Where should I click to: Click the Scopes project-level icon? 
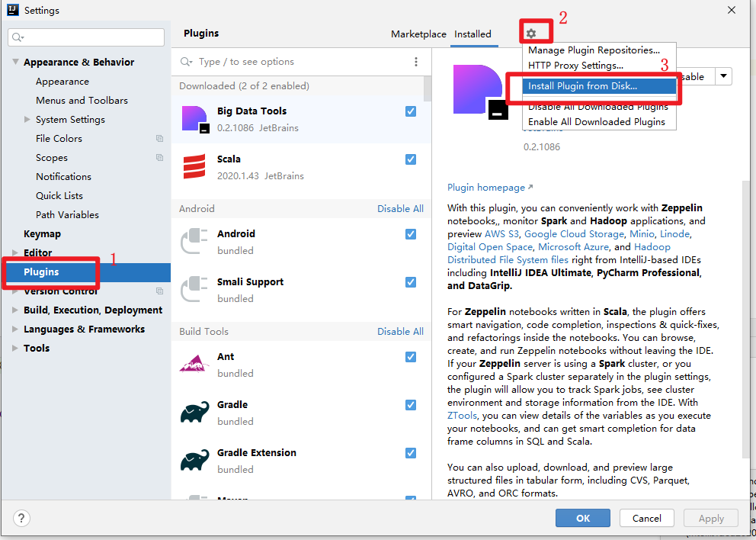point(159,157)
